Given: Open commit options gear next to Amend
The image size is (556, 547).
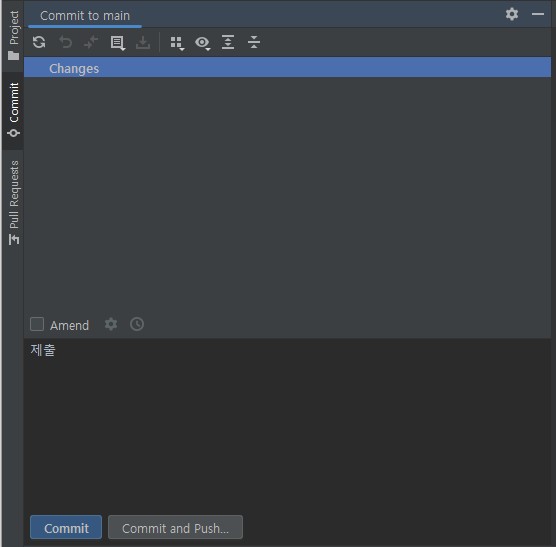Looking at the screenshot, I should [x=111, y=324].
